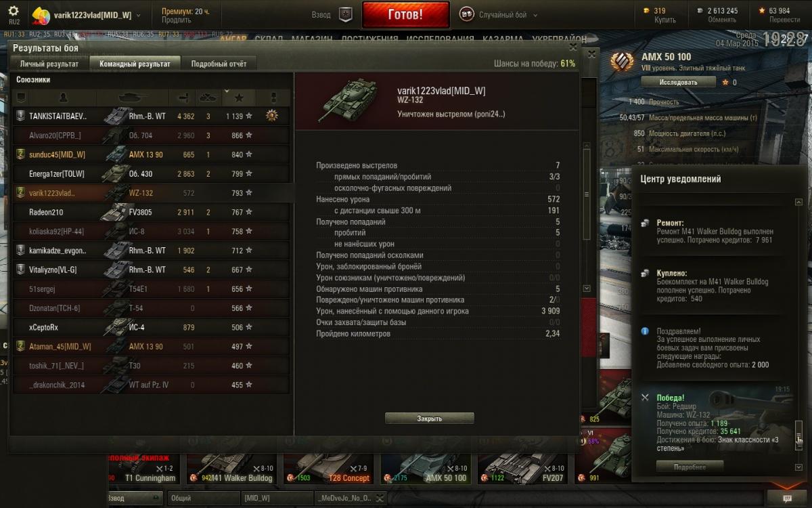Click the platoon (Взвод) badge icon
This screenshot has height=508, width=812.
coord(346,14)
